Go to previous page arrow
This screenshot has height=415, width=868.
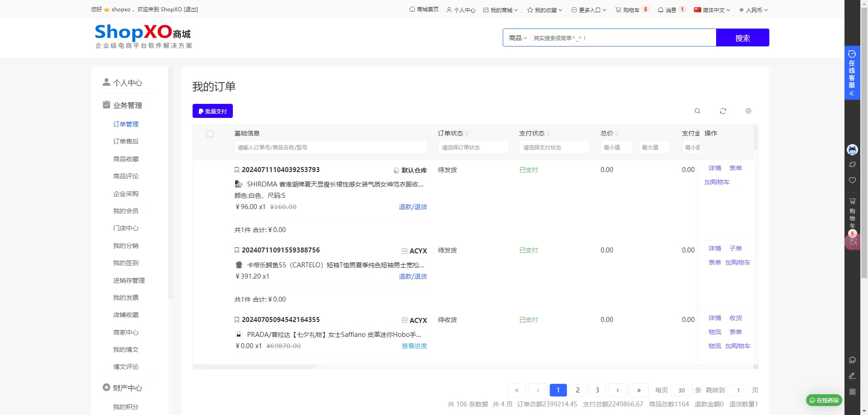[538, 390]
